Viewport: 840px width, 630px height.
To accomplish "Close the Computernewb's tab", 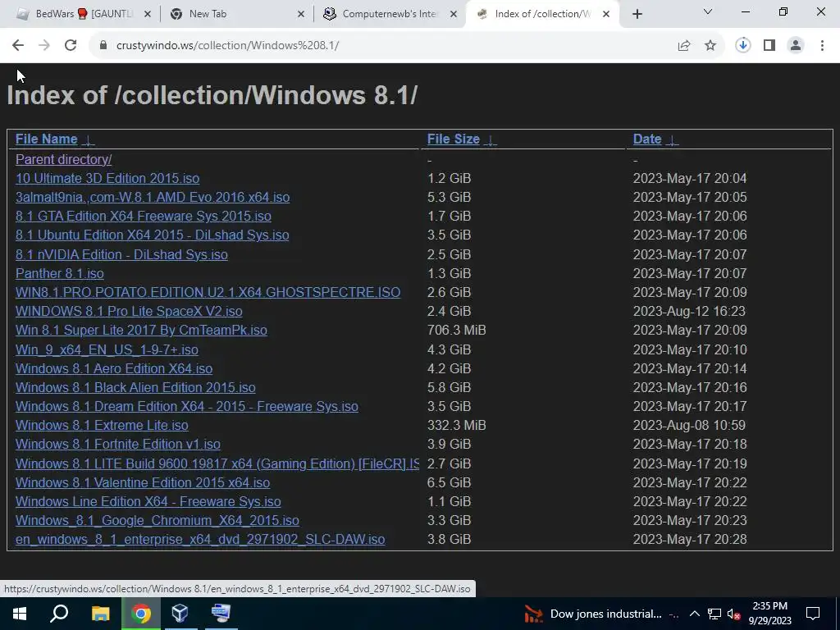I will (x=454, y=14).
